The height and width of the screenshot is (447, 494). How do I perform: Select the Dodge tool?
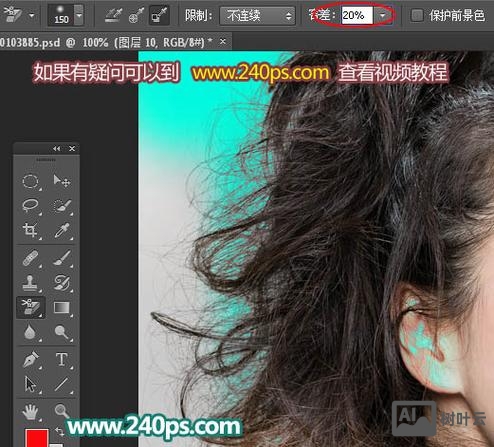(62, 332)
